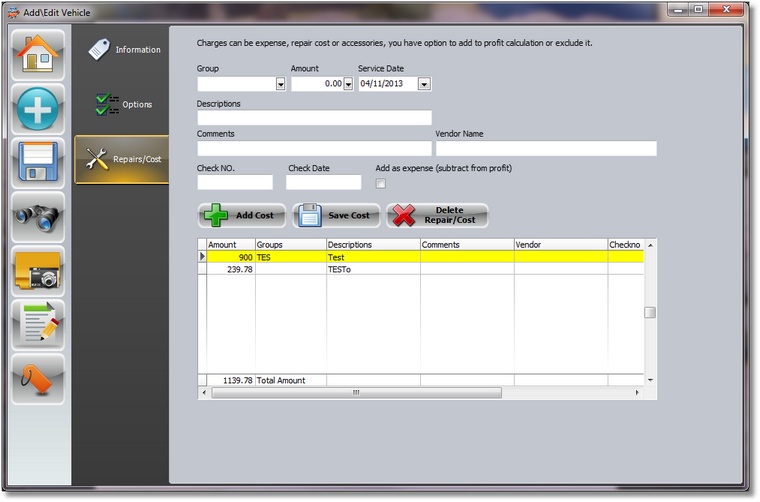Open the Home house icon
760x502 pixels.
pyautogui.click(x=38, y=55)
